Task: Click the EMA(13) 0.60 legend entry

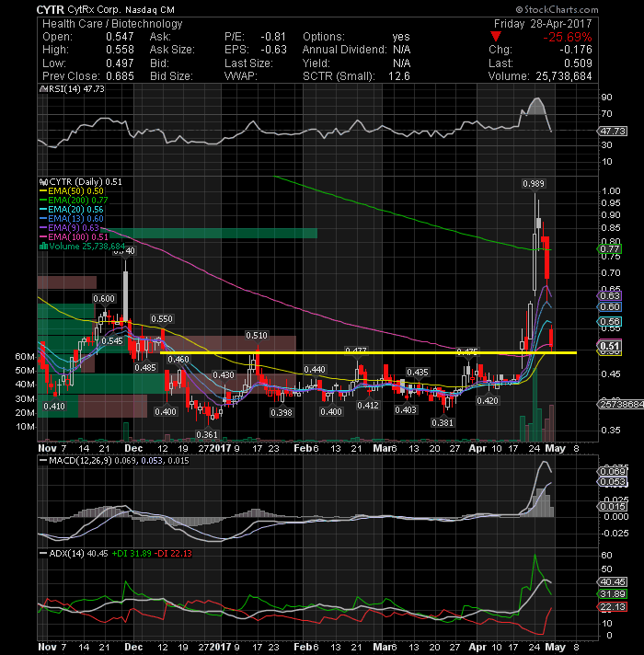Action: (72, 218)
